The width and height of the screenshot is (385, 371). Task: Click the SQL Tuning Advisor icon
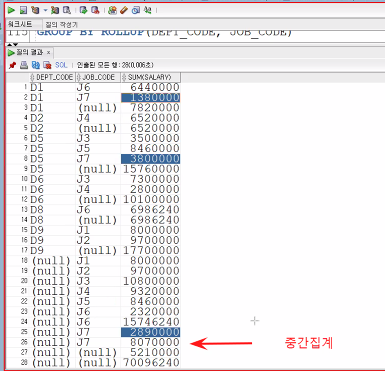pyautogui.click(x=67, y=10)
